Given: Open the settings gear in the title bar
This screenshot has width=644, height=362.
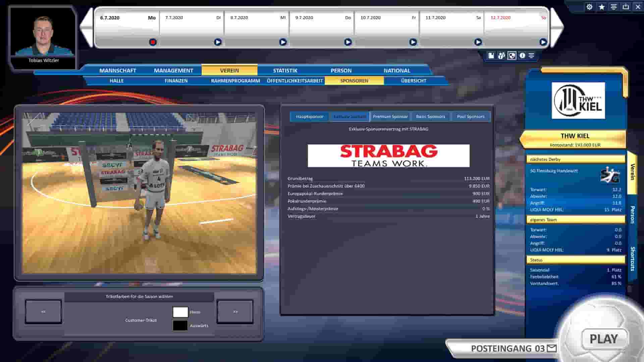Looking at the screenshot, I should coord(589,7).
